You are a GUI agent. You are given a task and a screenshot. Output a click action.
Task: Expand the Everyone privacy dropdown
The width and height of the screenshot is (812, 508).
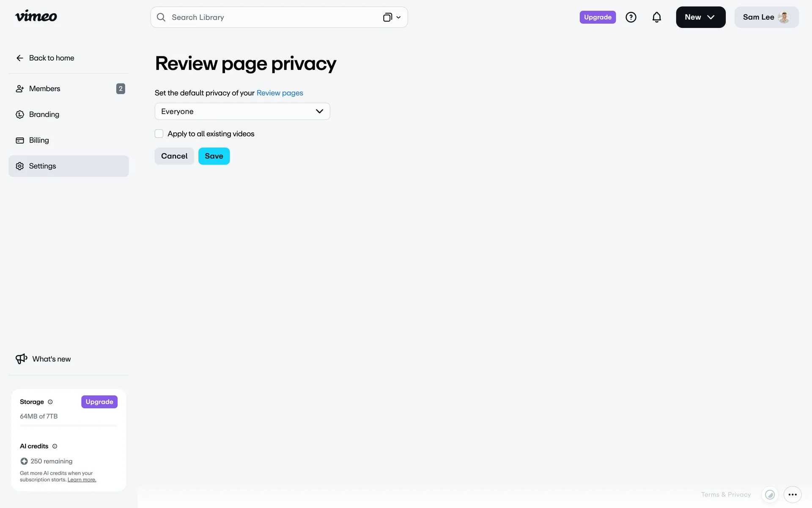[242, 111]
